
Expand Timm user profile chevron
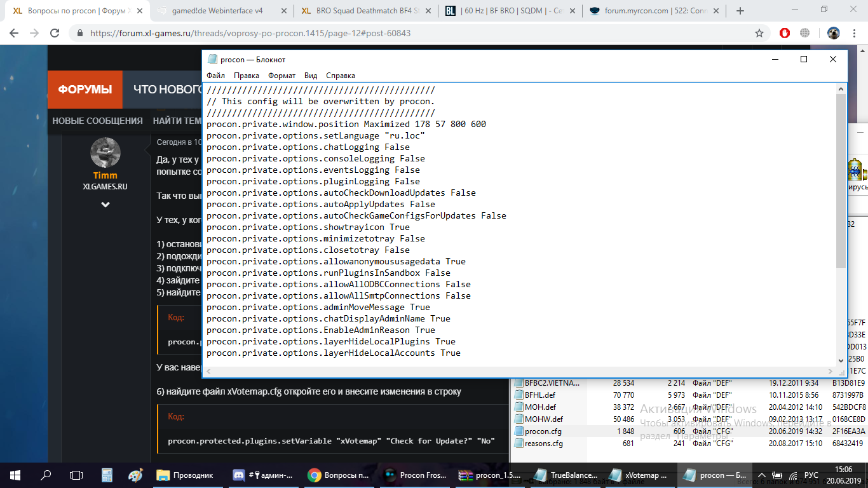click(105, 205)
